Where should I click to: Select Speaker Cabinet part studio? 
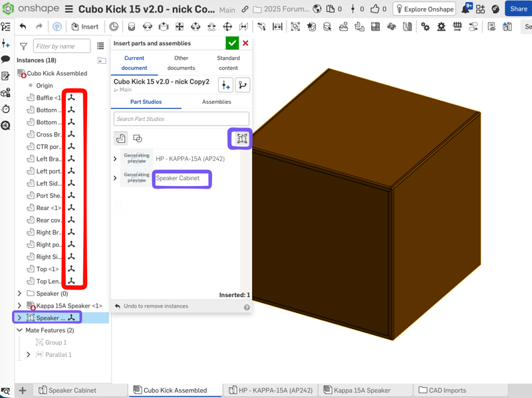click(x=178, y=178)
